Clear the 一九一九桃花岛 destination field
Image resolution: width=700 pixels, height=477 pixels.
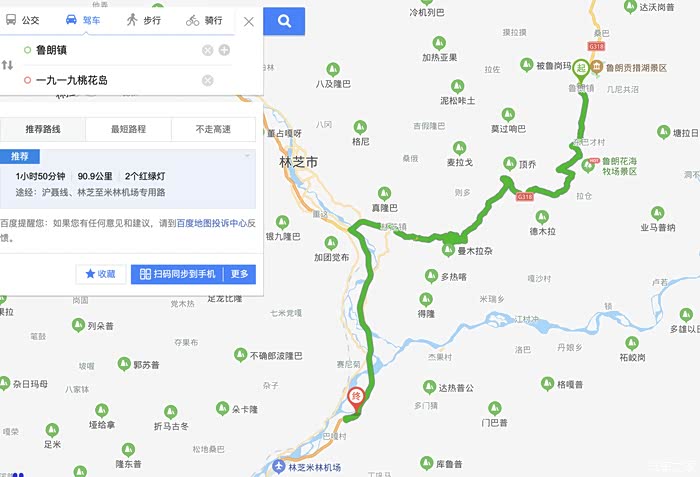coord(207,80)
